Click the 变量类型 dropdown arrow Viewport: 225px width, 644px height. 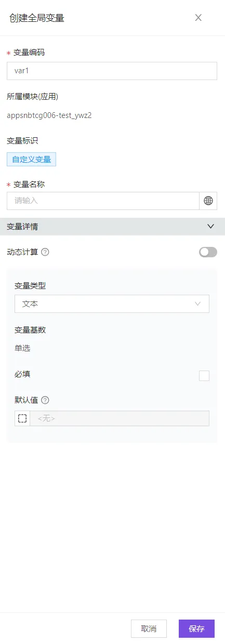tap(197, 304)
